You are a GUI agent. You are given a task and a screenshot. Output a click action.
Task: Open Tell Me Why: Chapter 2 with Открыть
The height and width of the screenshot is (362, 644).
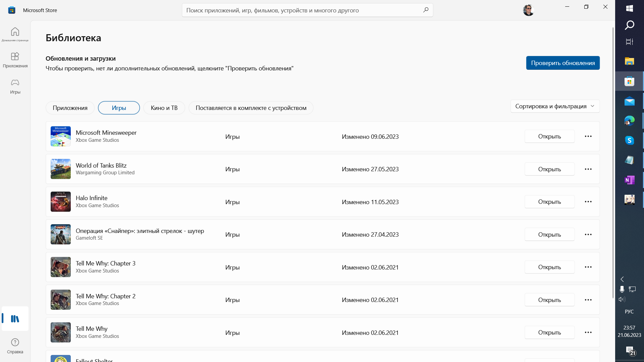pyautogui.click(x=549, y=300)
